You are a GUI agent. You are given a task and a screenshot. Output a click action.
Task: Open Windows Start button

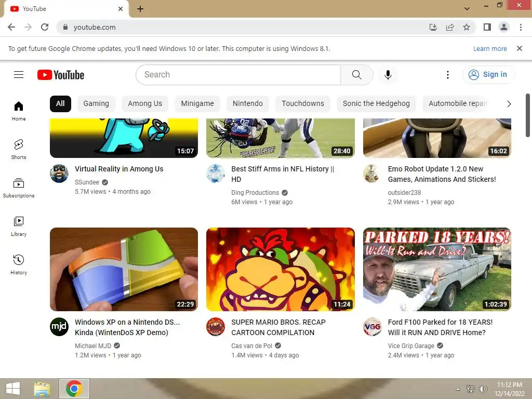click(x=13, y=389)
